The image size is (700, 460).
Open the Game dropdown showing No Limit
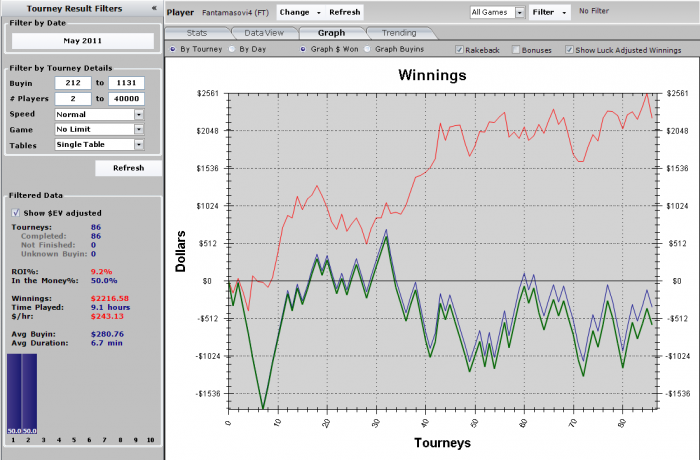pyautogui.click(x=139, y=130)
